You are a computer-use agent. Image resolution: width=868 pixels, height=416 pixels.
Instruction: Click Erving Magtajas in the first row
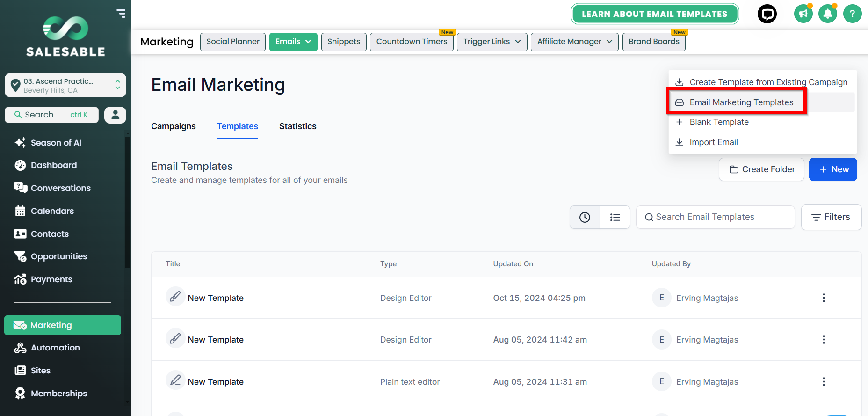coord(707,298)
